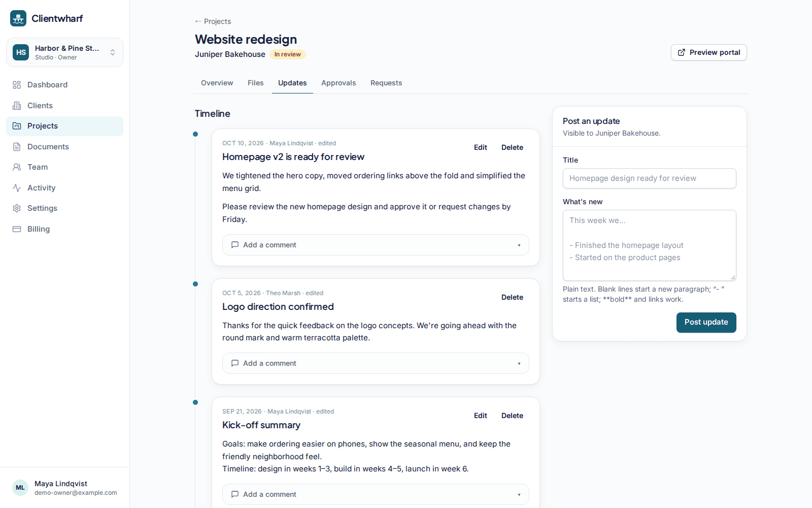The image size is (812, 508).
Task: Click the comment icon under Logo direction confirmed
Action: point(235,363)
